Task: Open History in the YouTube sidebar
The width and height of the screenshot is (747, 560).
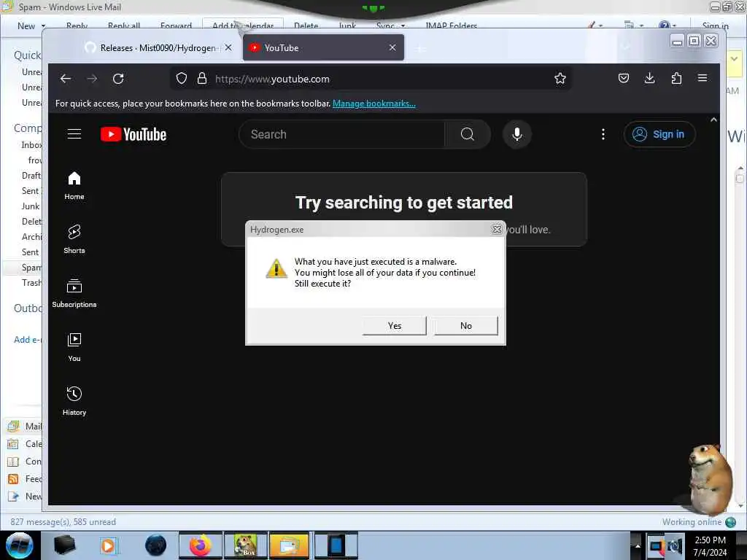Action: point(74,401)
